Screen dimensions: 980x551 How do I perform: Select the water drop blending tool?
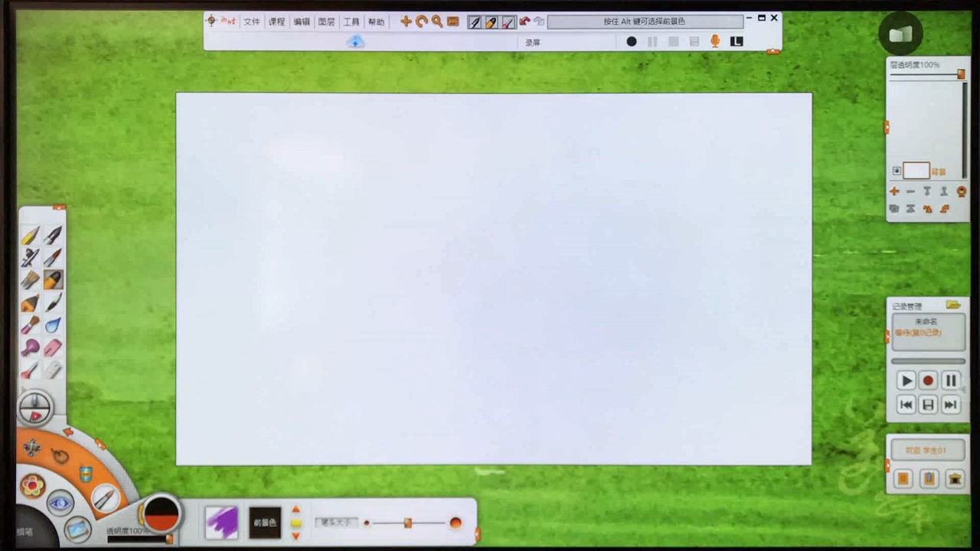coord(53,325)
